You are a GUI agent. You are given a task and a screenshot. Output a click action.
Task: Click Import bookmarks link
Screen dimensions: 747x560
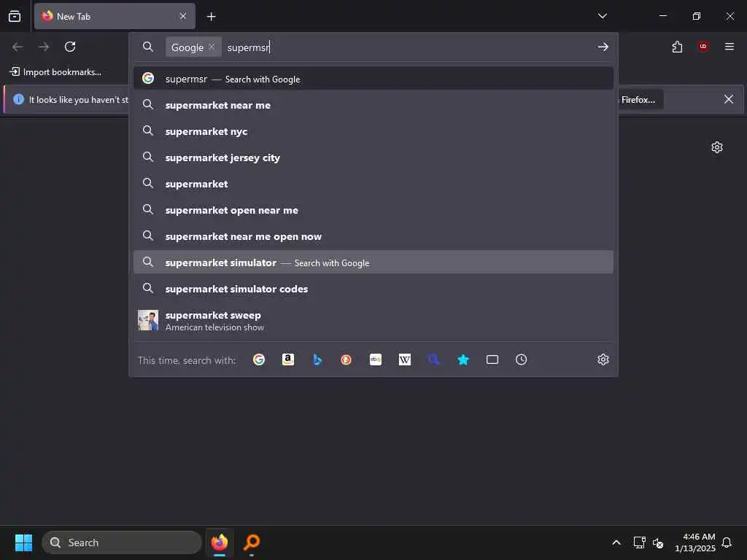(55, 72)
